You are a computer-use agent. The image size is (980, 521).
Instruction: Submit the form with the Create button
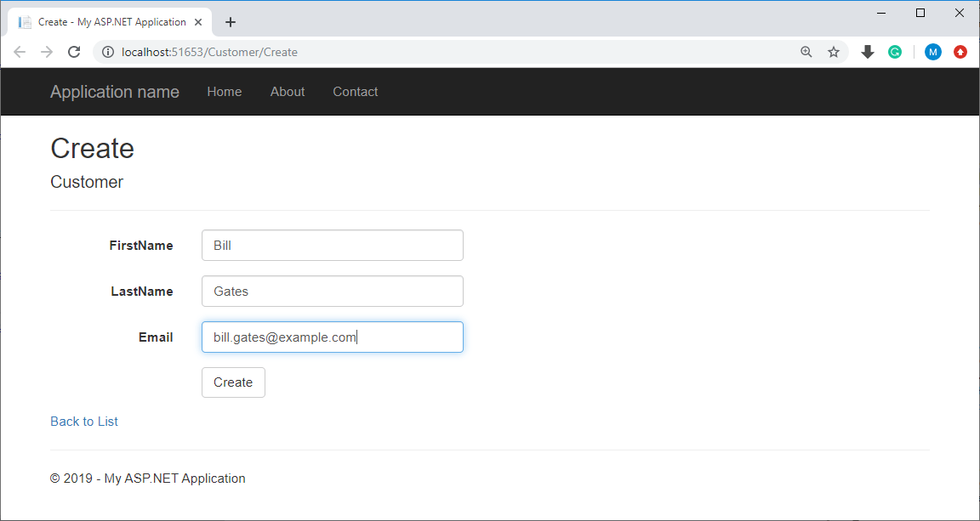(x=233, y=382)
